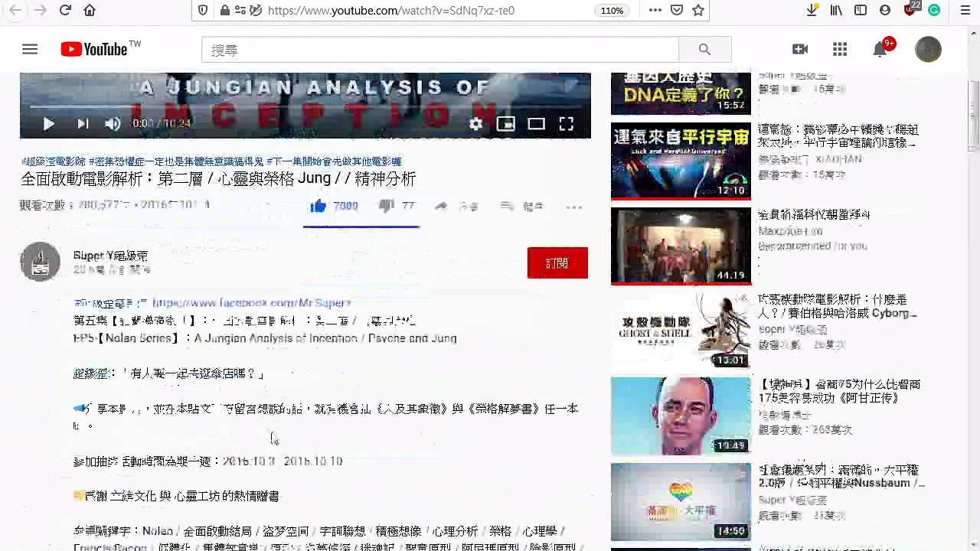This screenshot has height=551, width=980.
Task: Show site security lock information
Action: click(x=224, y=11)
